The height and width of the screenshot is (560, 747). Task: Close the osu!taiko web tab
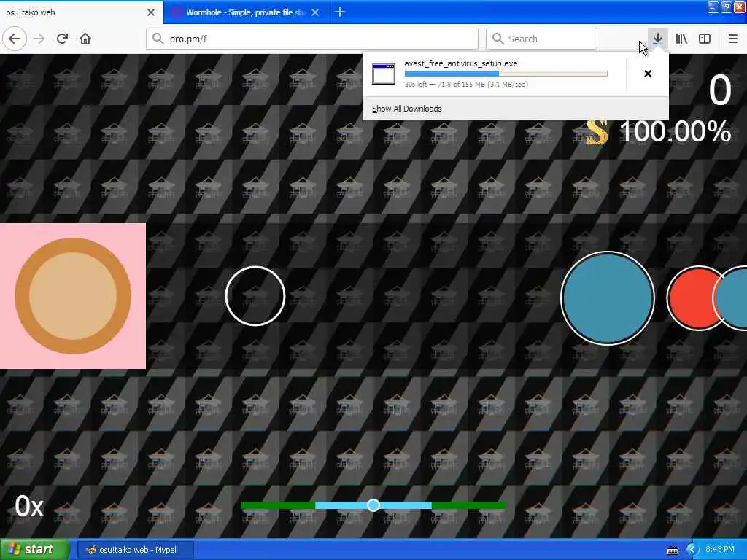tap(151, 12)
